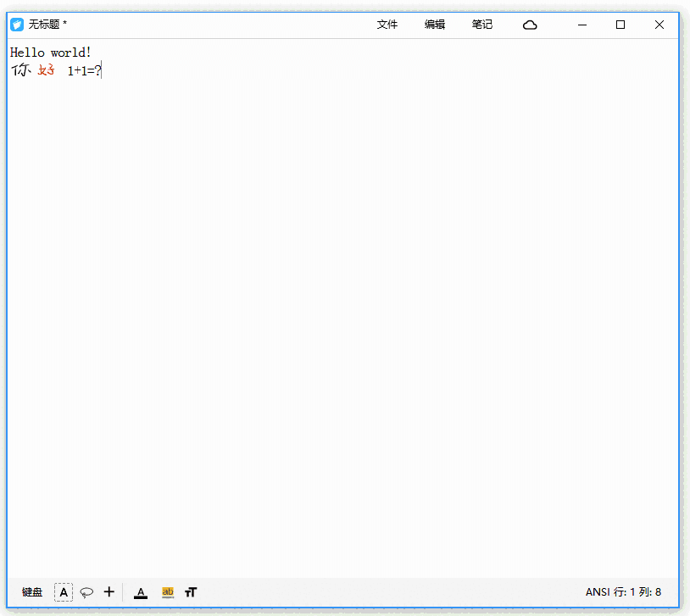This screenshot has height=616, width=690.
Task: Open the 笔记 menu
Action: (481, 25)
